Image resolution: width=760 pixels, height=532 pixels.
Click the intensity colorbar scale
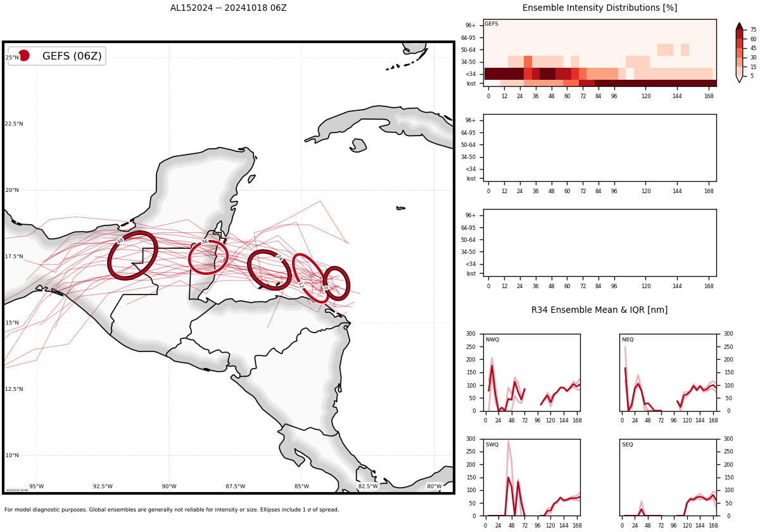coord(739,53)
